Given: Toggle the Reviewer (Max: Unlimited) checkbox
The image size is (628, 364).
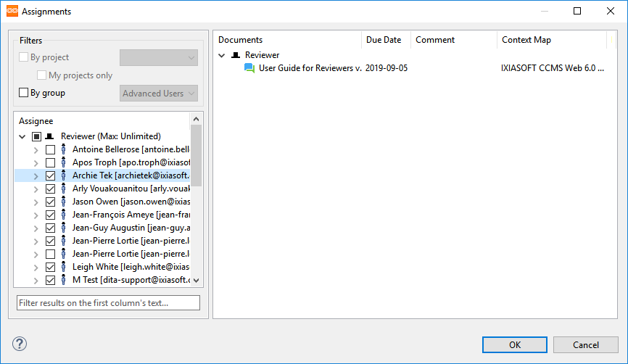Looking at the screenshot, I should [36, 136].
